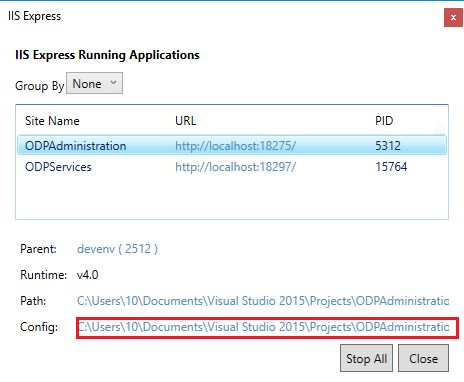The height and width of the screenshot is (382, 464).
Task: Click the PID column header
Action: point(384,121)
